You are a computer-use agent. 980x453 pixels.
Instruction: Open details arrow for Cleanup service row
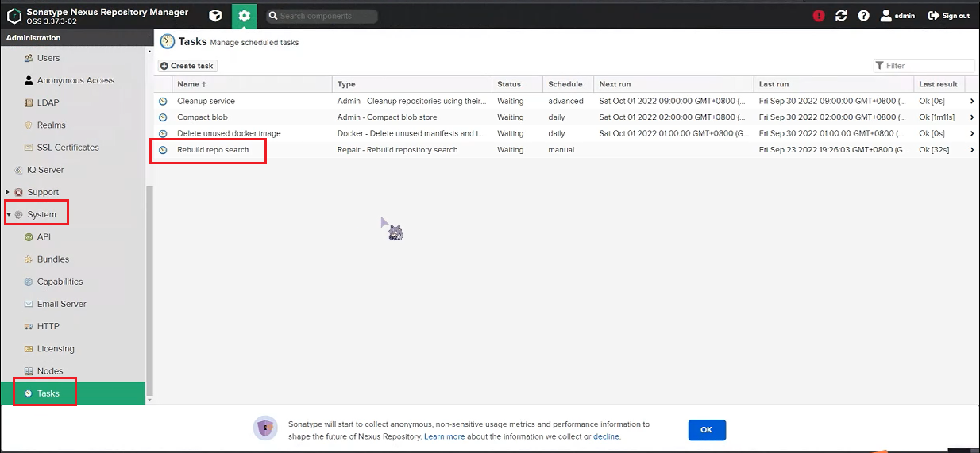pos(972,102)
